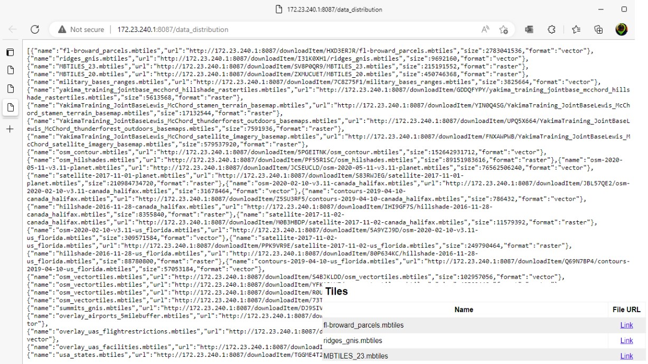
Task: Click the JSON value "size":2783041536
Action: coord(491,51)
